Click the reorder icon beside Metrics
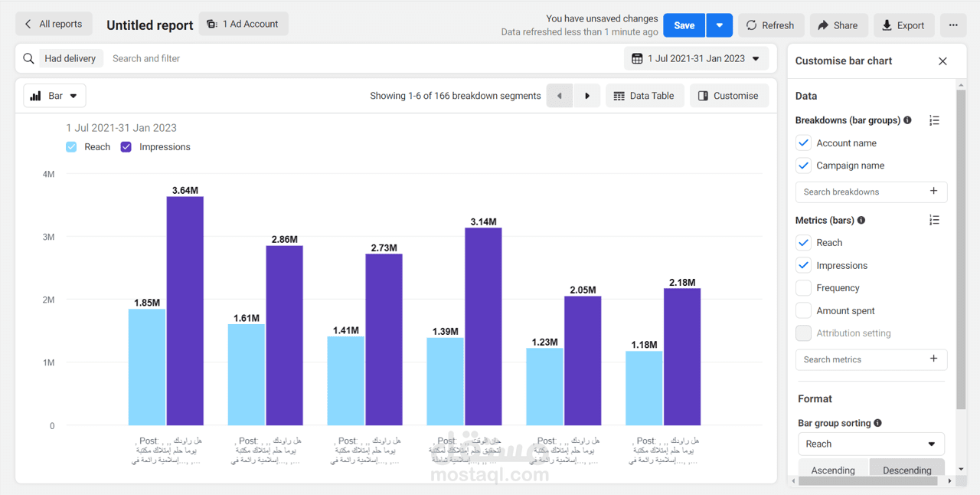The width and height of the screenshot is (980, 495). pyautogui.click(x=934, y=220)
